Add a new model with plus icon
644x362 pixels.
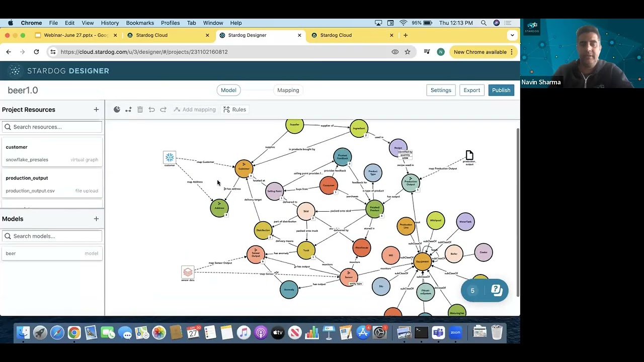pos(96,219)
